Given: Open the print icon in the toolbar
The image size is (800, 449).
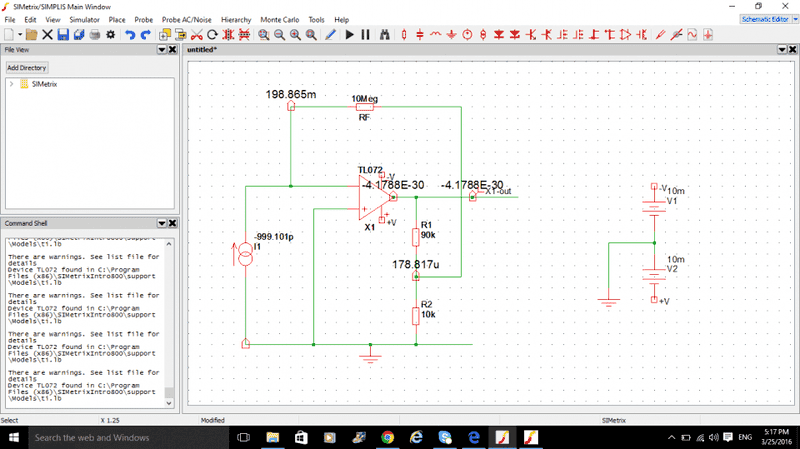Looking at the screenshot, I should [94, 34].
